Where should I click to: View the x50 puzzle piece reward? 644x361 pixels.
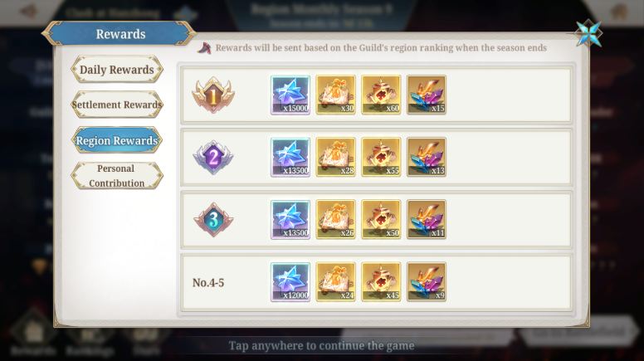point(381,219)
